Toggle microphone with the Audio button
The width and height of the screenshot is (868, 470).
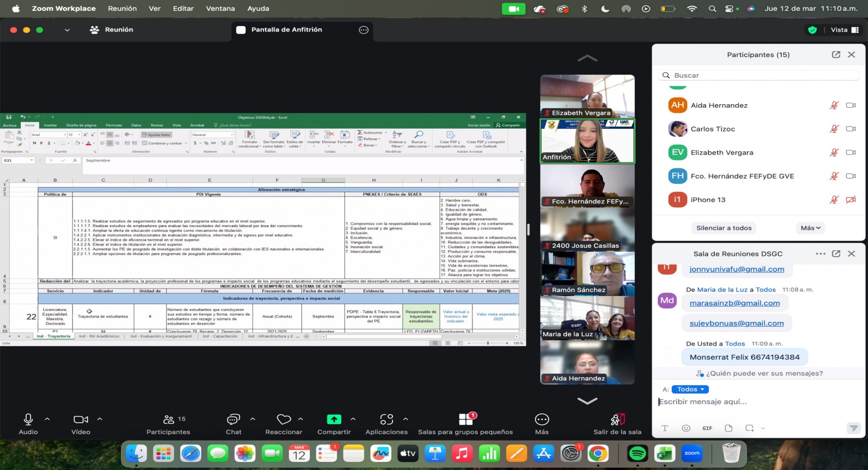(28, 419)
